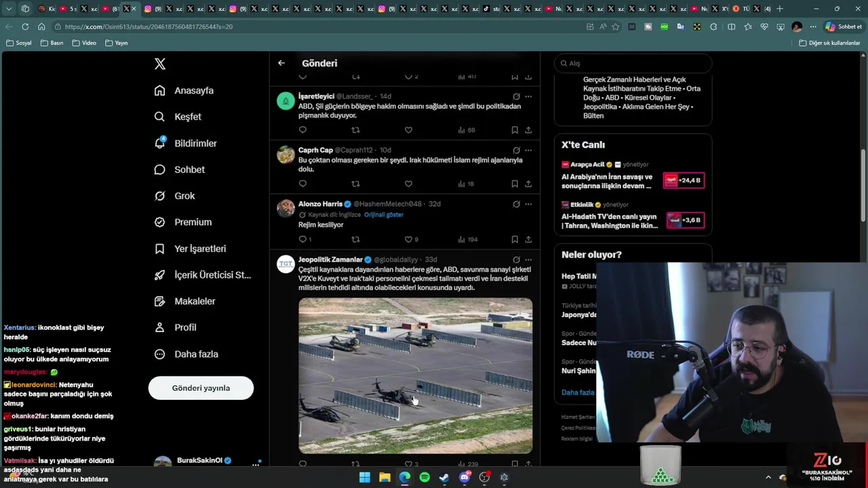Open Spotify from taskbar
This screenshot has height=488, width=868.
coord(425,477)
